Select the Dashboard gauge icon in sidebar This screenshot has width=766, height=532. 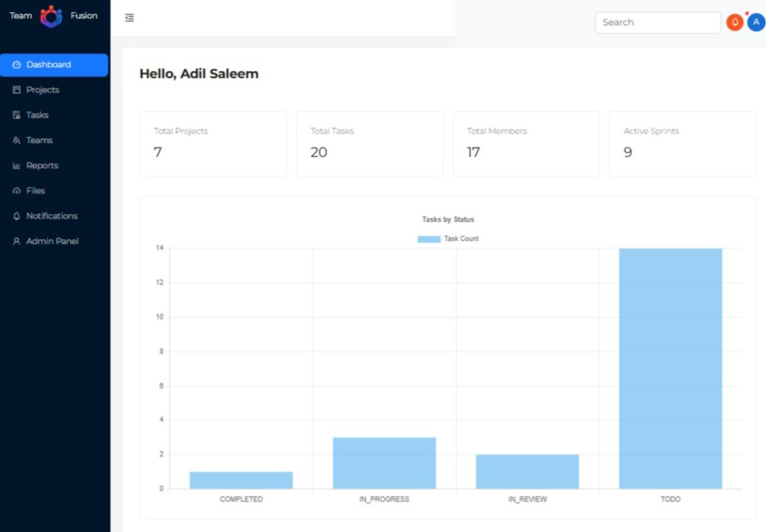17,65
